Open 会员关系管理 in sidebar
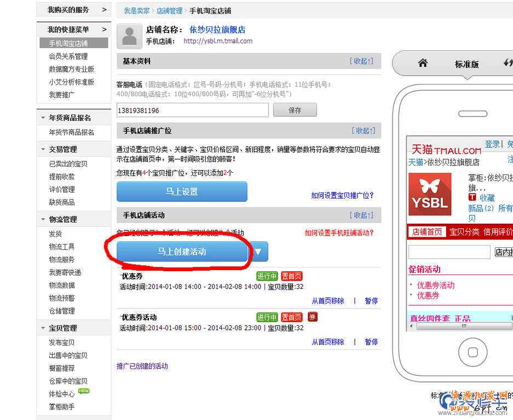The height and width of the screenshot is (420, 513). coord(68,56)
